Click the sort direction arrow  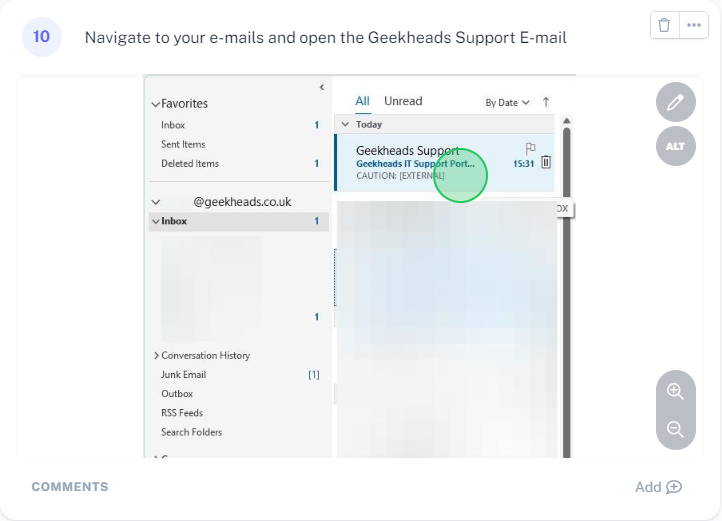click(546, 102)
